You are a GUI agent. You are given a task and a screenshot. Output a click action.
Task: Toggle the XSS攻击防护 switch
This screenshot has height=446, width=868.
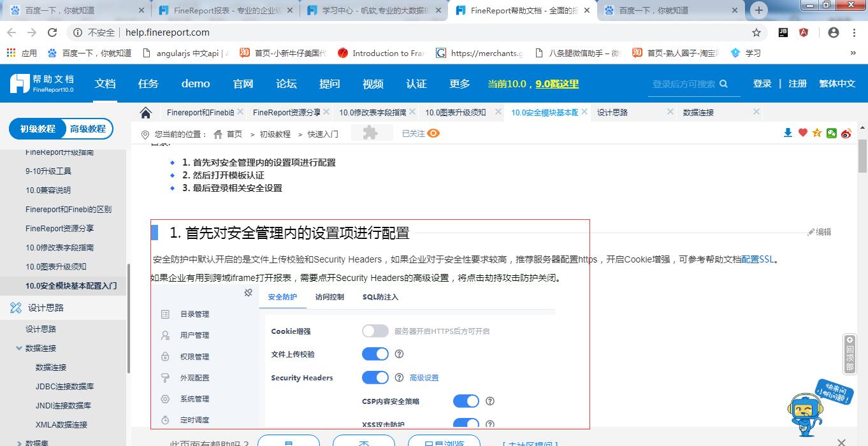click(467, 424)
